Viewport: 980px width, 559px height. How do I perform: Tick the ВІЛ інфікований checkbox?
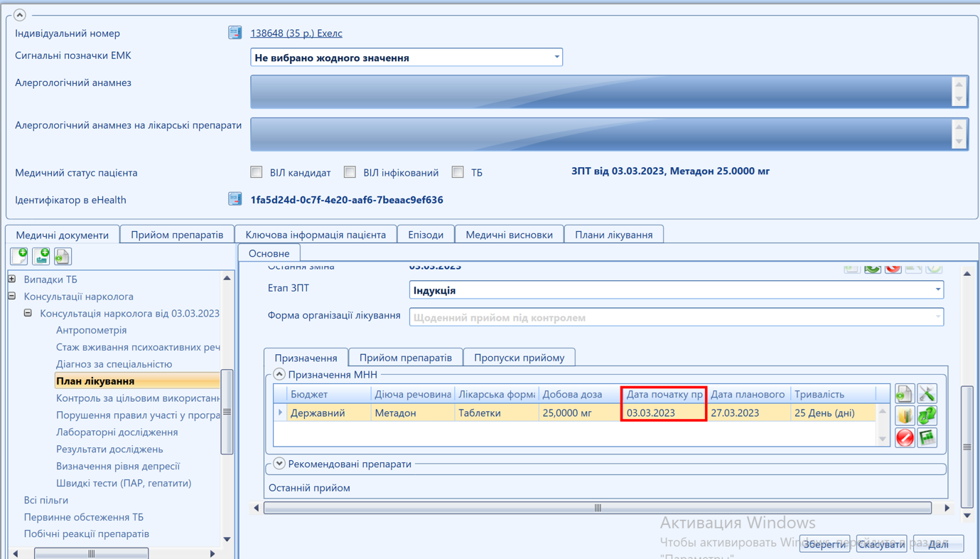pos(350,172)
